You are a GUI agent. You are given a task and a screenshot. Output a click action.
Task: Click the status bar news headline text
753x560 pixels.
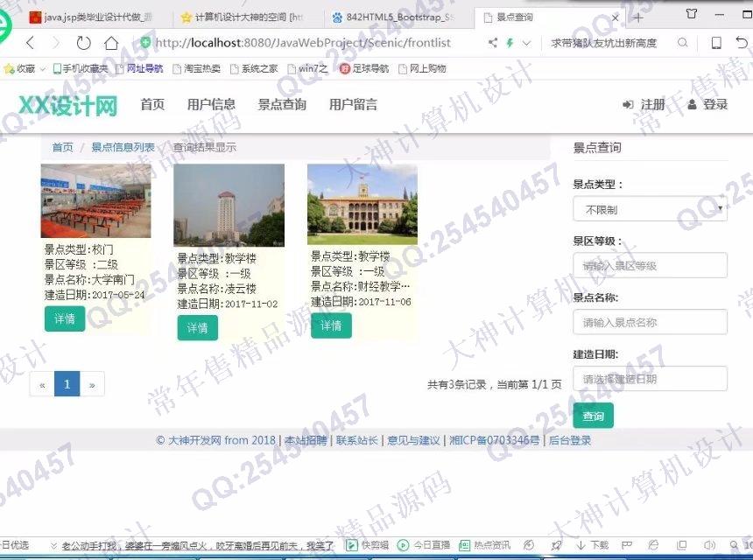(x=198, y=546)
